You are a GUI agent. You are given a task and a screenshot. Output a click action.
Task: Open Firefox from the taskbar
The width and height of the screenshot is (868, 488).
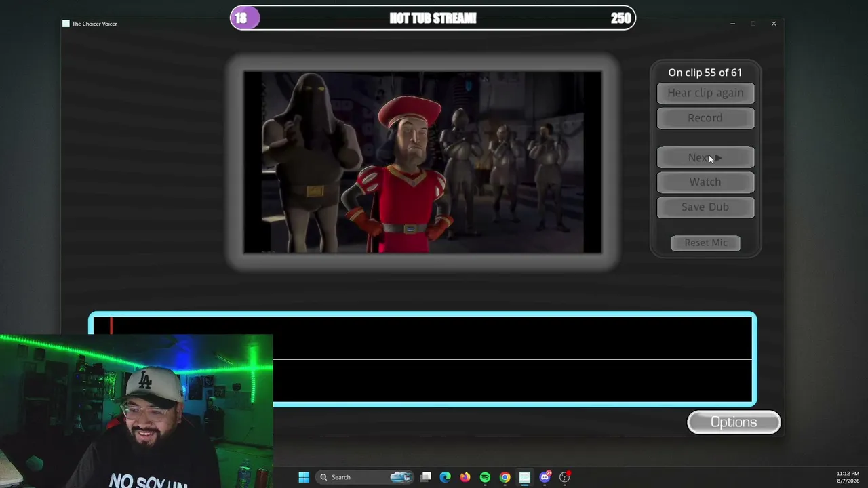tap(465, 477)
